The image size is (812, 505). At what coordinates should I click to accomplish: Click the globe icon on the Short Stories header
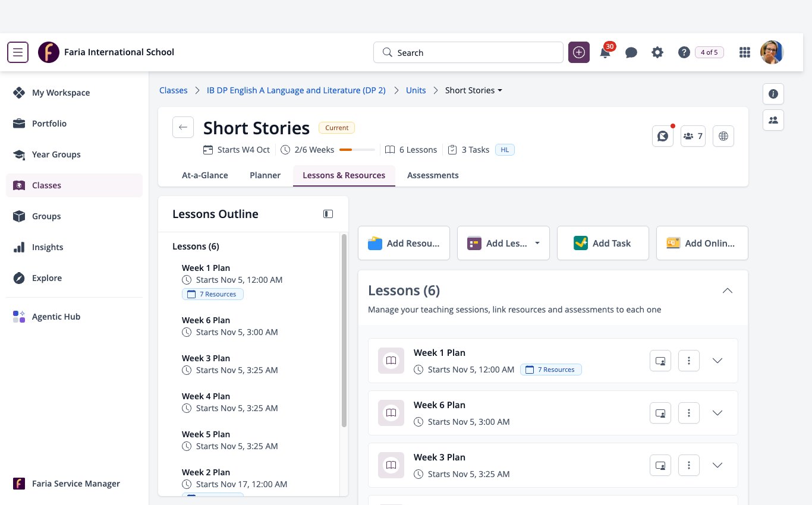(723, 136)
